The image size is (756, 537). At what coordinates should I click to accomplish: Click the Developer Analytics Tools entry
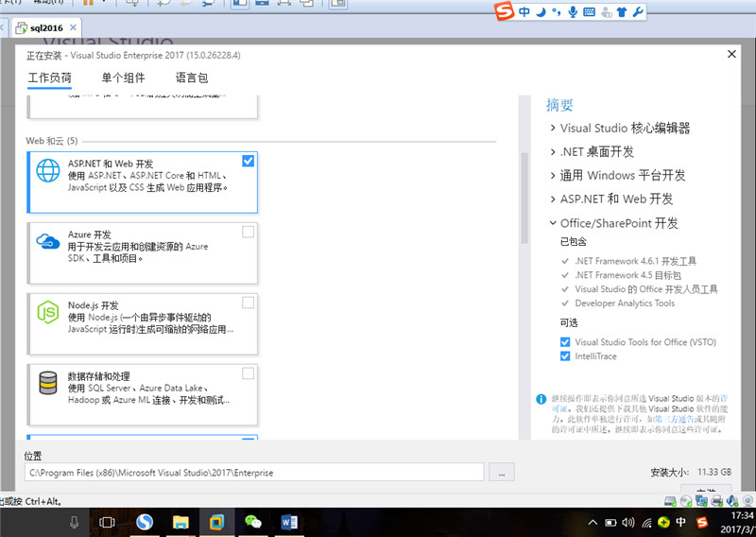click(x=625, y=303)
